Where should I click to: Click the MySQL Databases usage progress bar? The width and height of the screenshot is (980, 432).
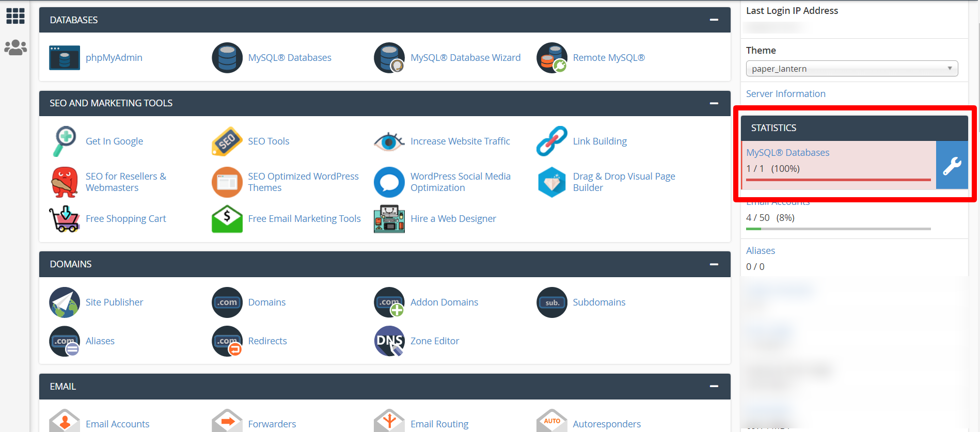tap(838, 180)
